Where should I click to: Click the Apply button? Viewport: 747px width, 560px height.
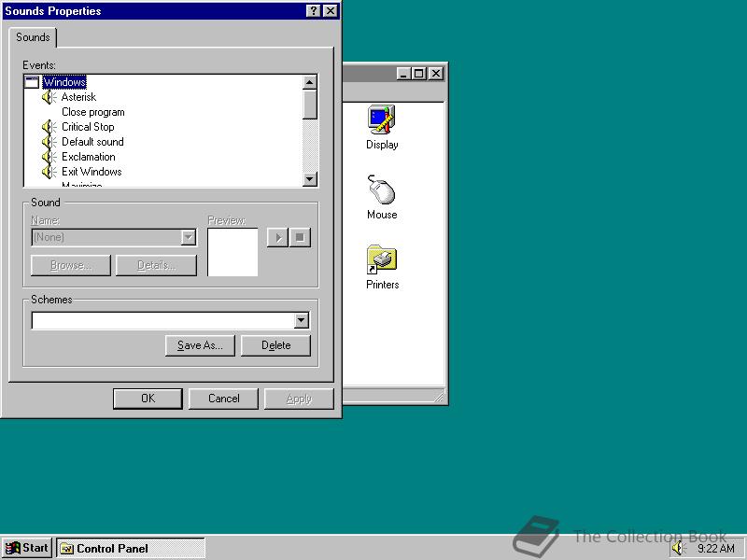pyautogui.click(x=299, y=399)
